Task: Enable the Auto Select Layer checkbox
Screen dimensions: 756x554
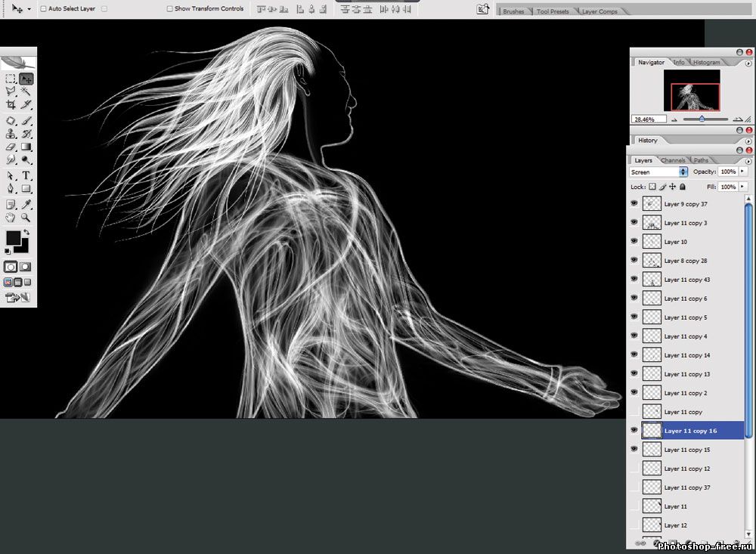Action: coord(43,9)
